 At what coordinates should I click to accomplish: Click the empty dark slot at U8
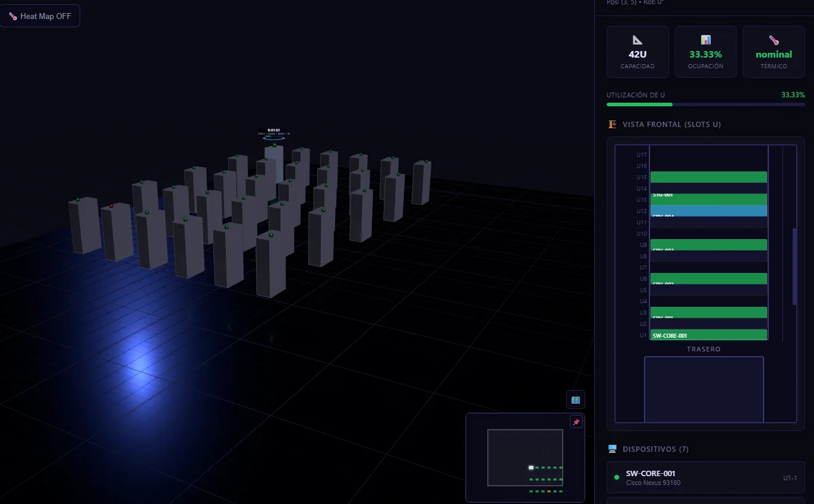tap(709, 256)
